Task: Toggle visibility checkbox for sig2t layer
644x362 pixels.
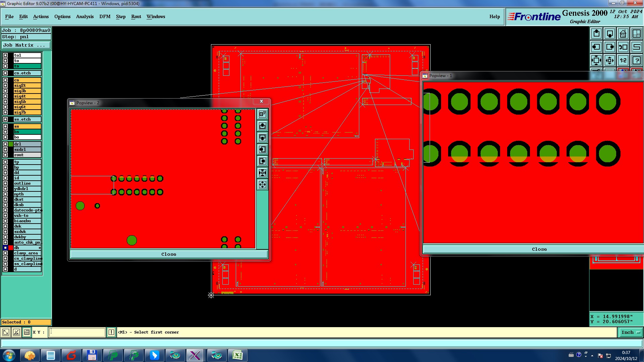Action: (5, 85)
